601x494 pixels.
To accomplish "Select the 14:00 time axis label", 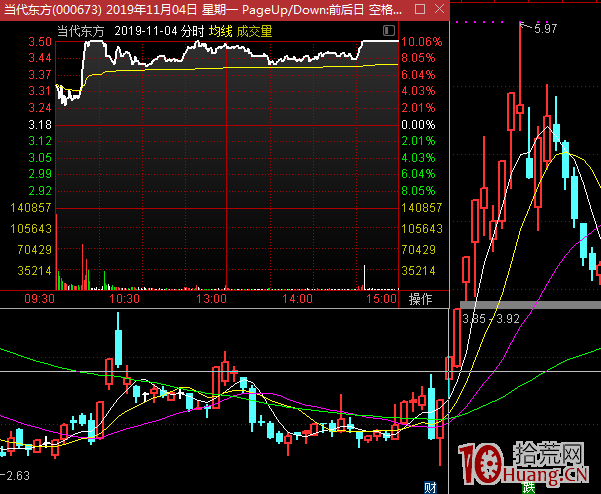I will click(297, 299).
